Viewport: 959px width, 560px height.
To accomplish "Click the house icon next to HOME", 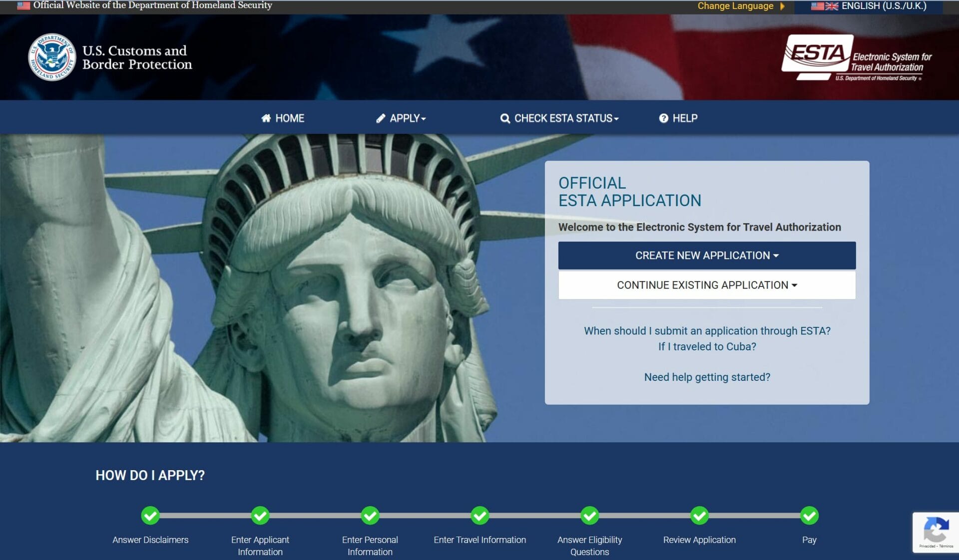I will (266, 118).
